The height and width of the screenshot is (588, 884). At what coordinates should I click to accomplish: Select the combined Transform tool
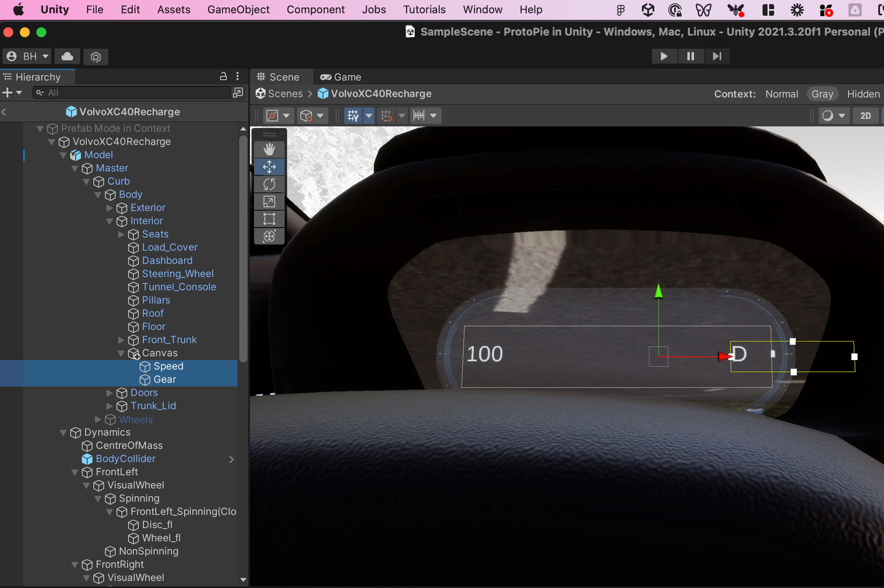pos(269,236)
